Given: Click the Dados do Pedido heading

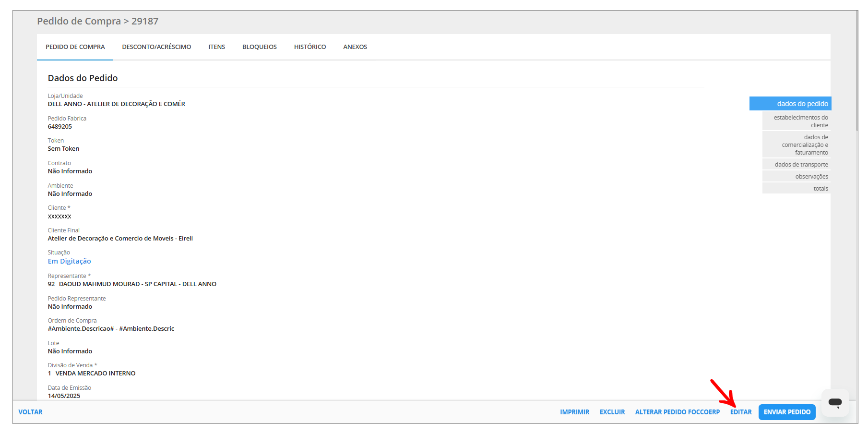Looking at the screenshot, I should (x=83, y=78).
